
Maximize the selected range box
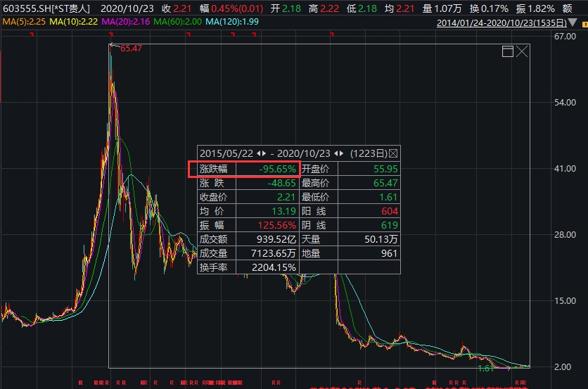click(x=508, y=51)
